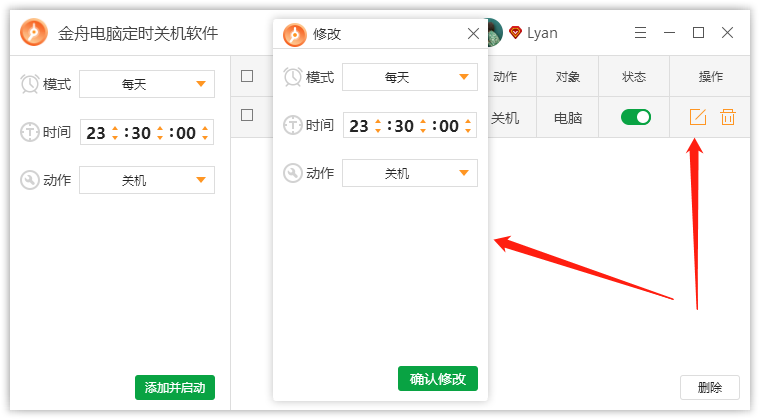Click the 添加并启动 button

[175, 388]
